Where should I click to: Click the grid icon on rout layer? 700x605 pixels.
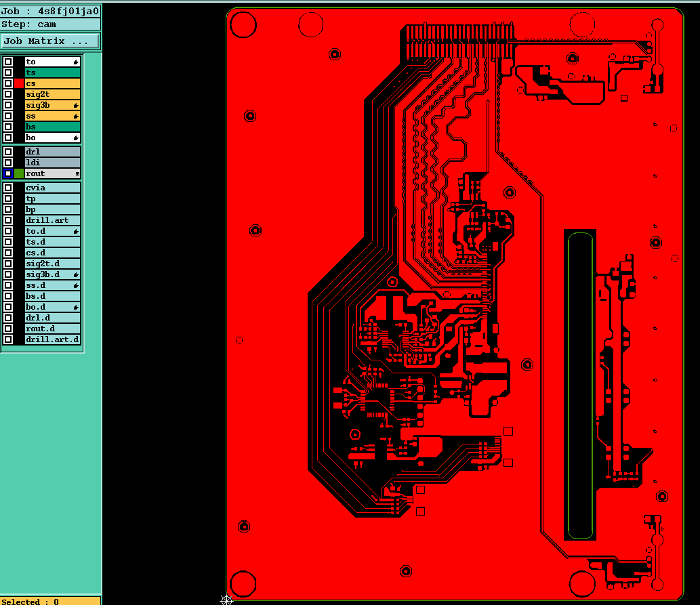pos(77,173)
